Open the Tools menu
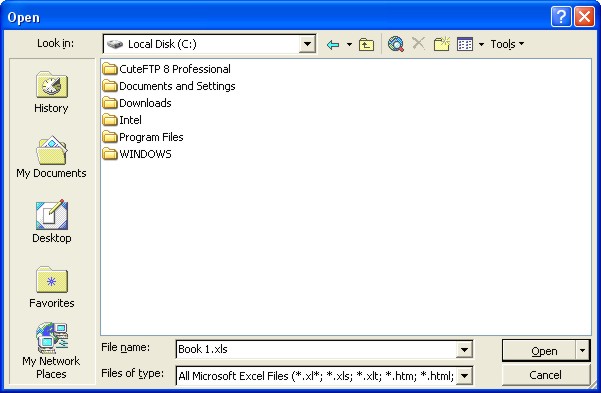Viewport: 601px width, 393px height. pyautogui.click(x=507, y=44)
